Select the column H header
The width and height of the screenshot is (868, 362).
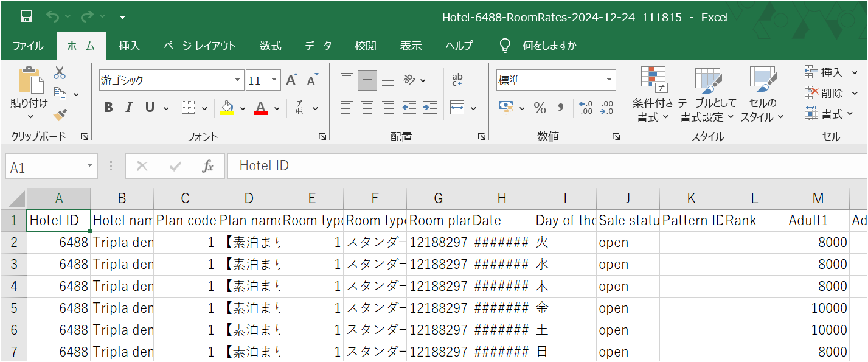501,198
